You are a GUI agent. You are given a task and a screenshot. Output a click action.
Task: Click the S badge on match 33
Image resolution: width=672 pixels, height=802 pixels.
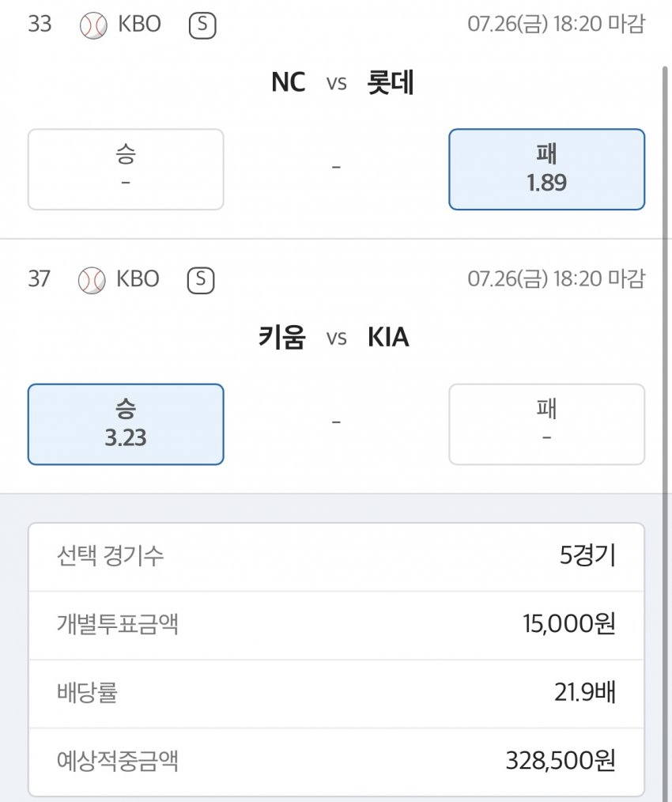coord(202,26)
